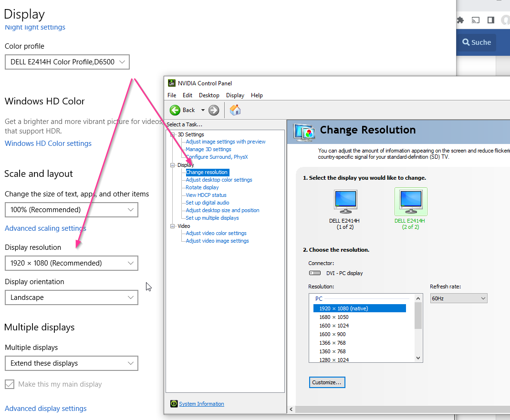
Task: Select 1920 × 1080 (native) resolution
Action: [360, 308]
